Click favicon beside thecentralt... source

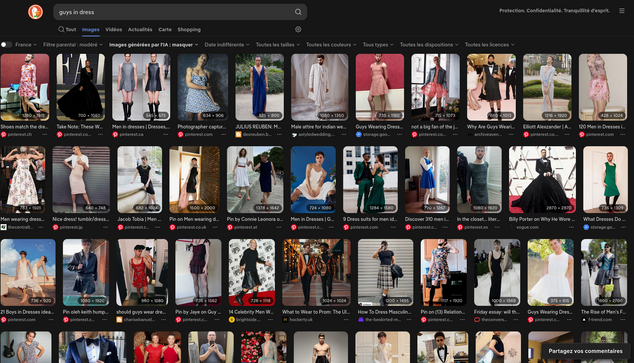pyautogui.click(x=4, y=227)
